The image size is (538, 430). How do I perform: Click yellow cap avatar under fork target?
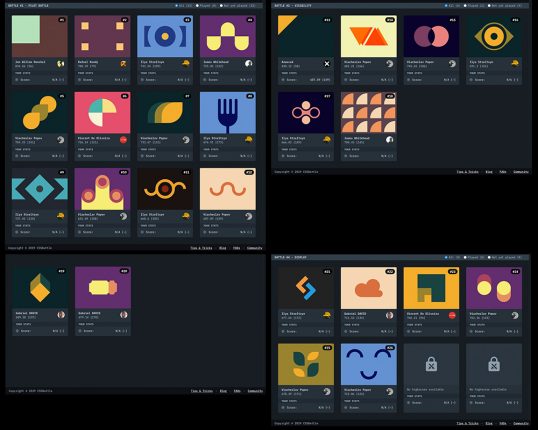249,139
